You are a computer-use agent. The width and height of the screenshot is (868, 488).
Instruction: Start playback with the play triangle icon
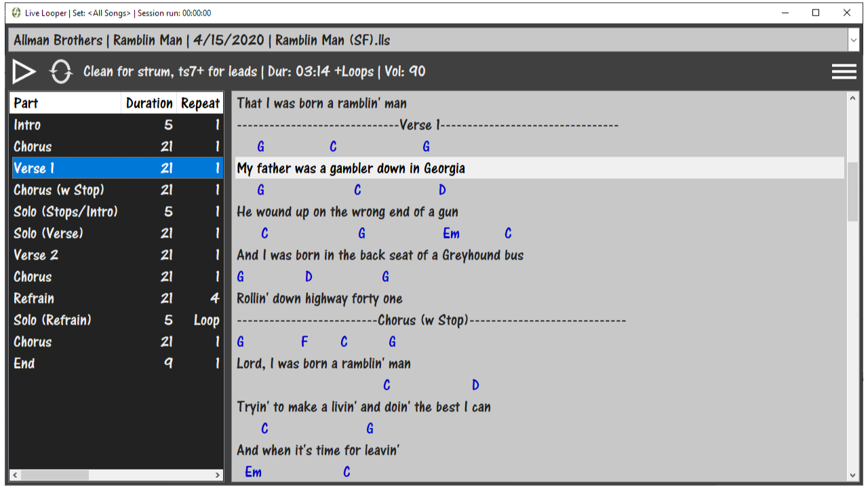[24, 72]
